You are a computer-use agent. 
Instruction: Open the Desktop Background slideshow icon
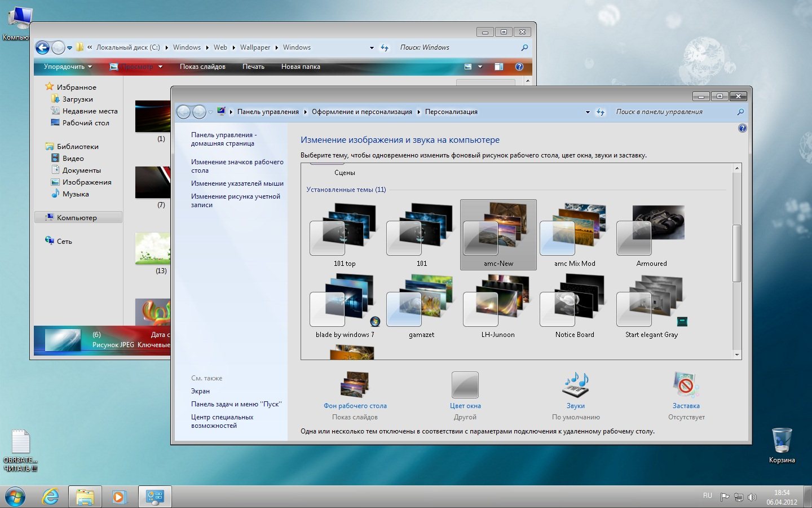coord(355,385)
